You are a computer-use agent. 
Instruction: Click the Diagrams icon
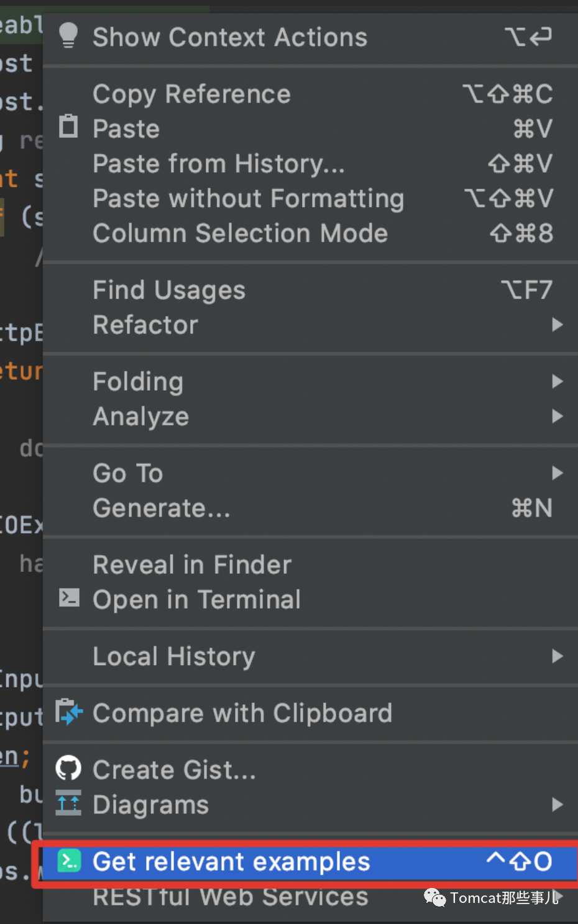pyautogui.click(x=68, y=804)
